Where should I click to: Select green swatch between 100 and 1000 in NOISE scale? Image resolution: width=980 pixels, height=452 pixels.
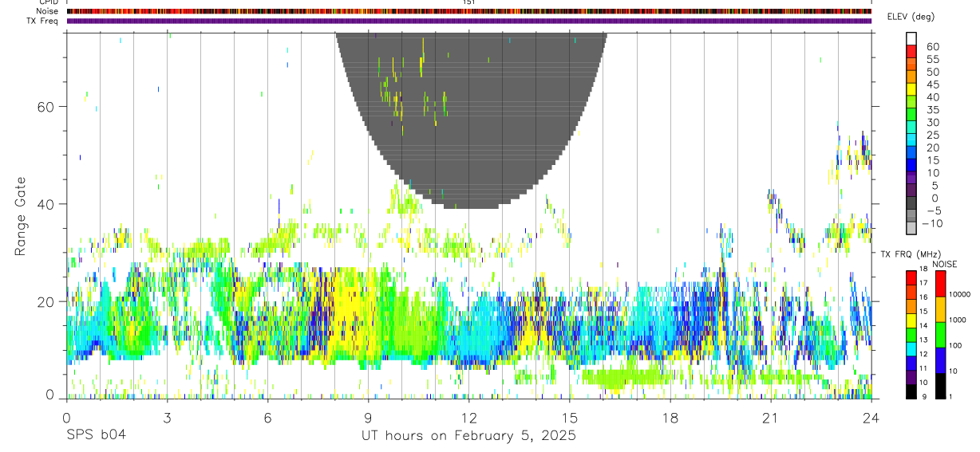939,334
